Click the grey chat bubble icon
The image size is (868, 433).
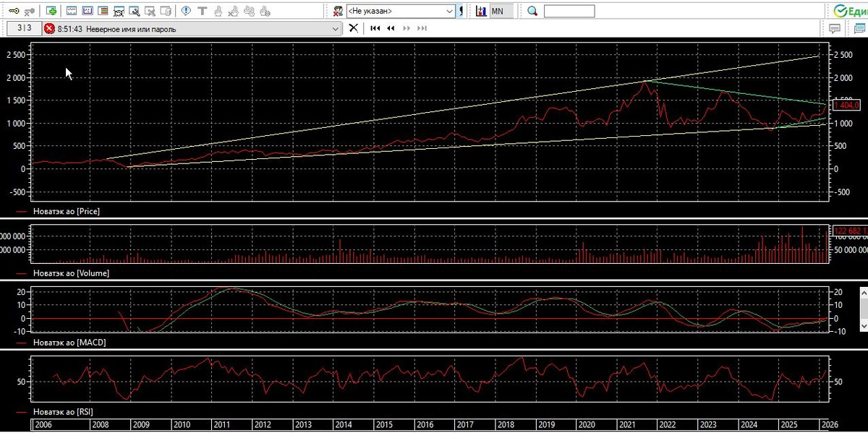coord(834,29)
